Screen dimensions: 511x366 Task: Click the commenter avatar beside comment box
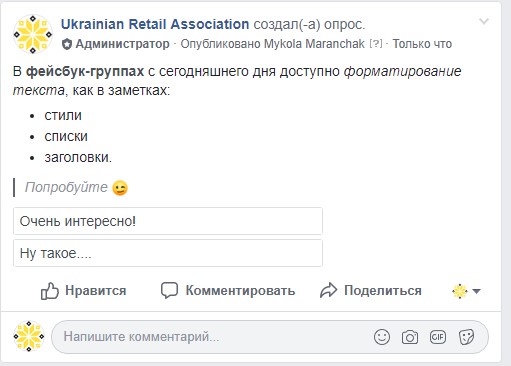(x=29, y=336)
